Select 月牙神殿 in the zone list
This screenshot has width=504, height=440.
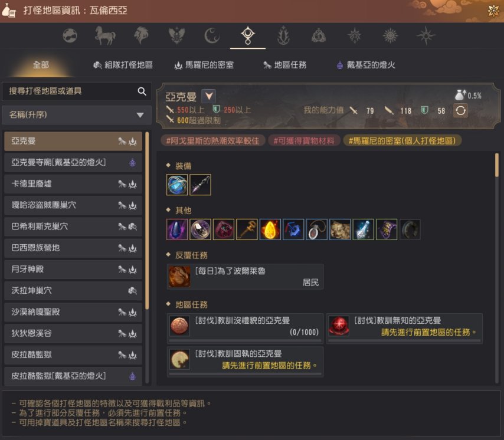tap(73, 270)
